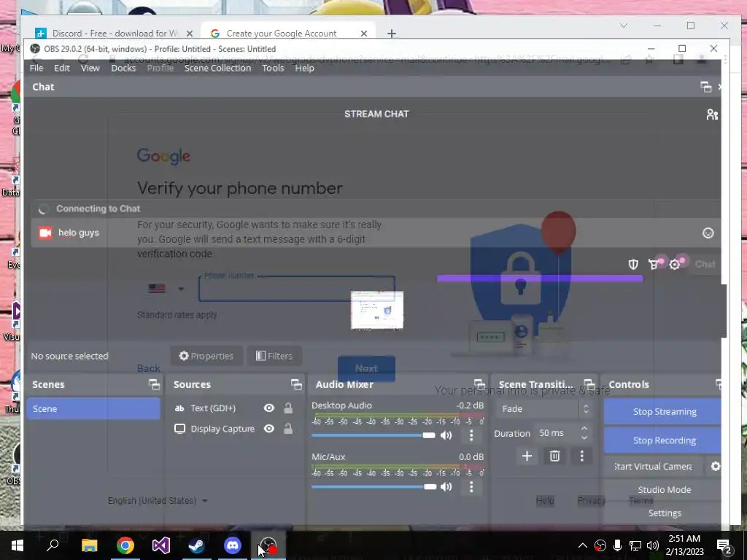
Task: Pop out the Audio Mixer dock
Action: [x=479, y=384]
